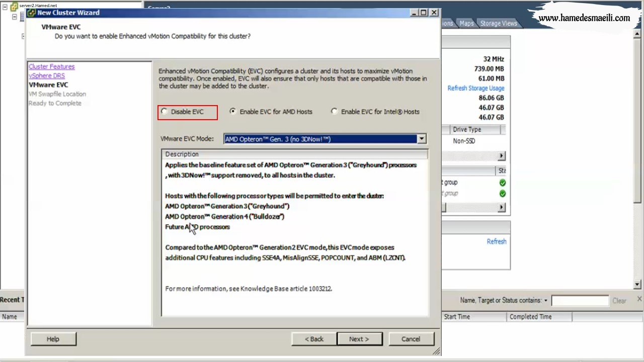Sort Recent Tasks by Completed Time column
The image size is (644, 362).
click(539, 317)
